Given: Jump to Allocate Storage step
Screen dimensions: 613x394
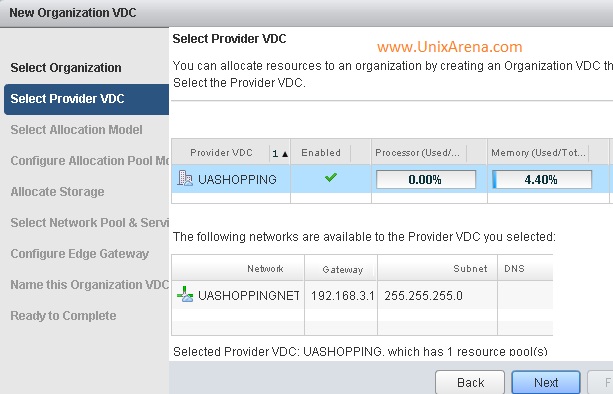Looking at the screenshot, I should [57, 192].
